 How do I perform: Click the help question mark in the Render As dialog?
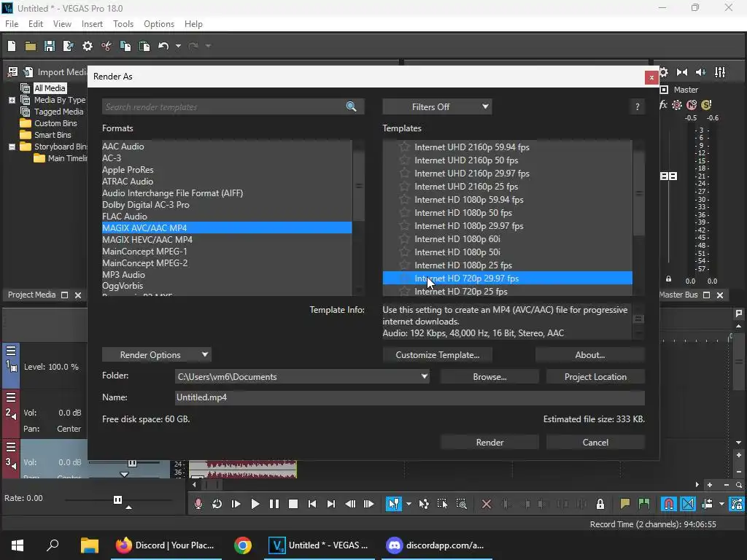coord(637,106)
